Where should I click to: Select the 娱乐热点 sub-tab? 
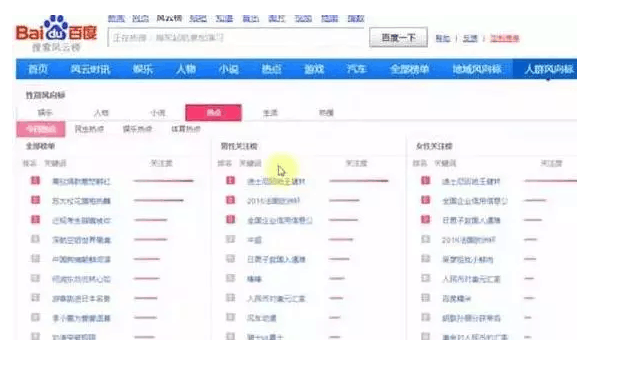(x=137, y=129)
